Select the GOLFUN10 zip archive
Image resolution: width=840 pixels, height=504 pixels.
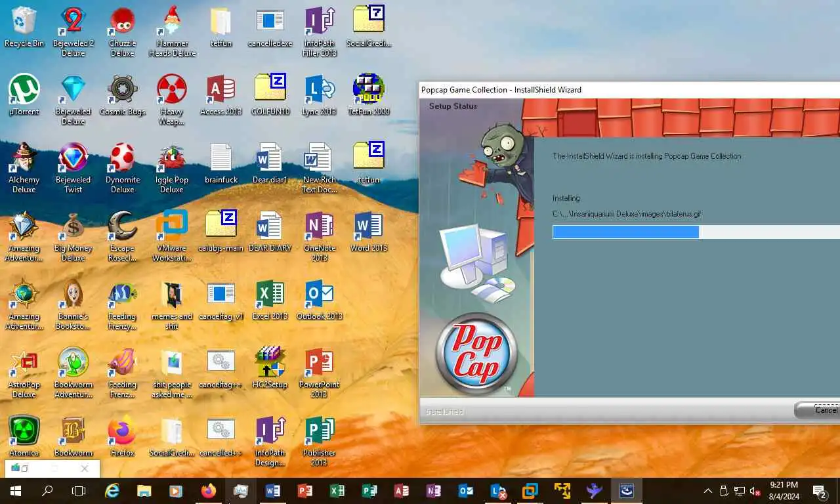[270, 95]
